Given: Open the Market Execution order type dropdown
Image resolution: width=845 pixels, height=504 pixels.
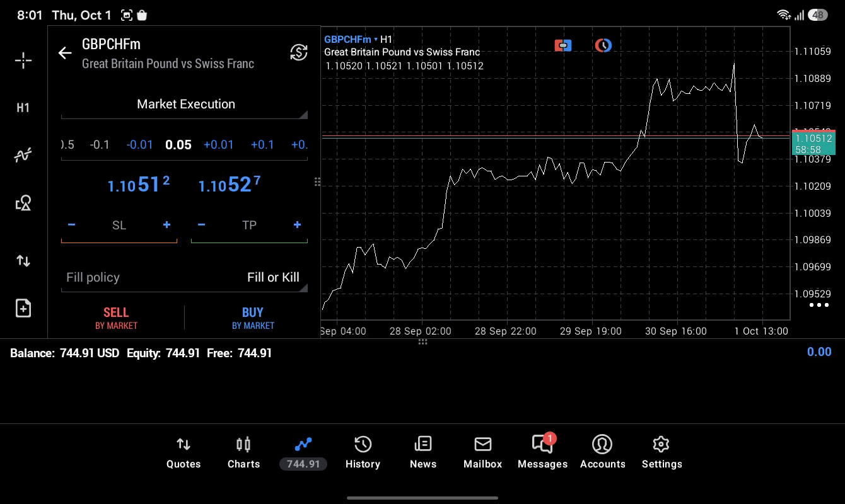Looking at the screenshot, I should click(185, 105).
